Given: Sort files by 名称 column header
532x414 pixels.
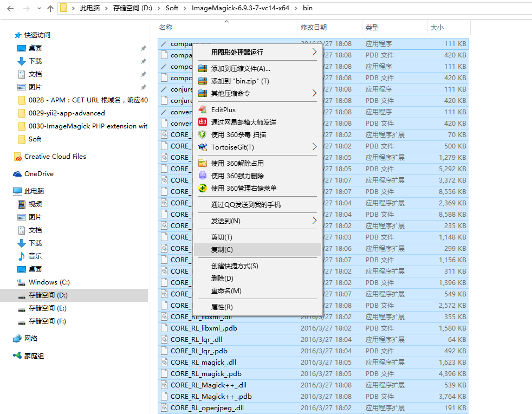Looking at the screenshot, I should 226,28.
